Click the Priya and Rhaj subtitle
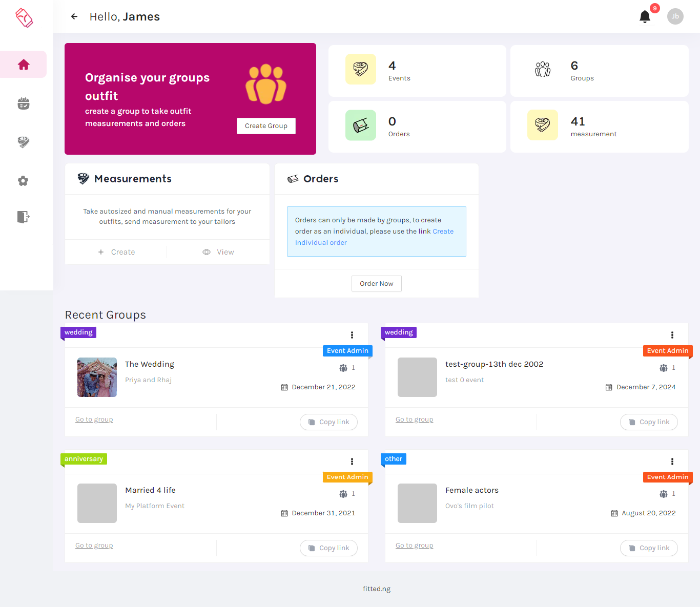 click(149, 380)
